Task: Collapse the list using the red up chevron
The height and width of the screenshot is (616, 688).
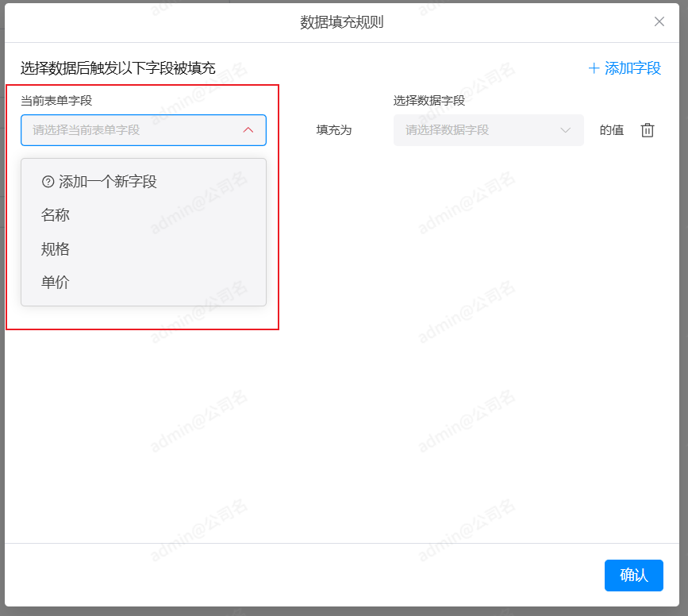Action: (x=248, y=130)
